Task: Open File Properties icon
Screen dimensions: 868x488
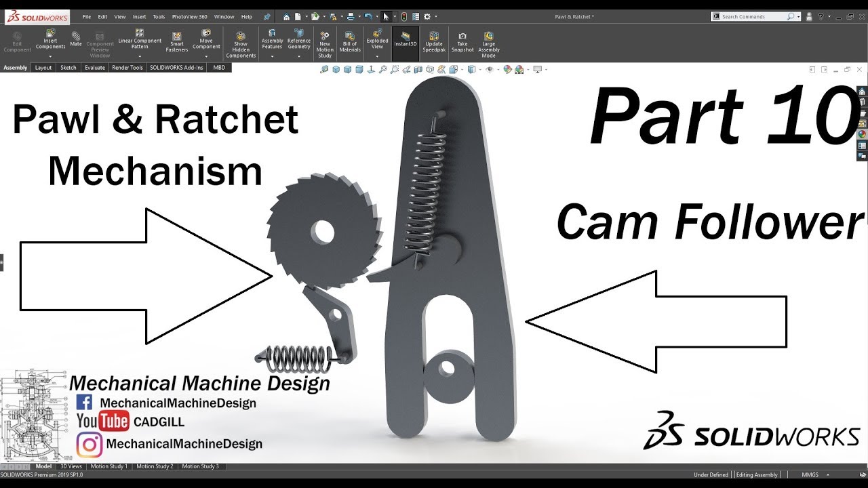Action: [x=416, y=16]
